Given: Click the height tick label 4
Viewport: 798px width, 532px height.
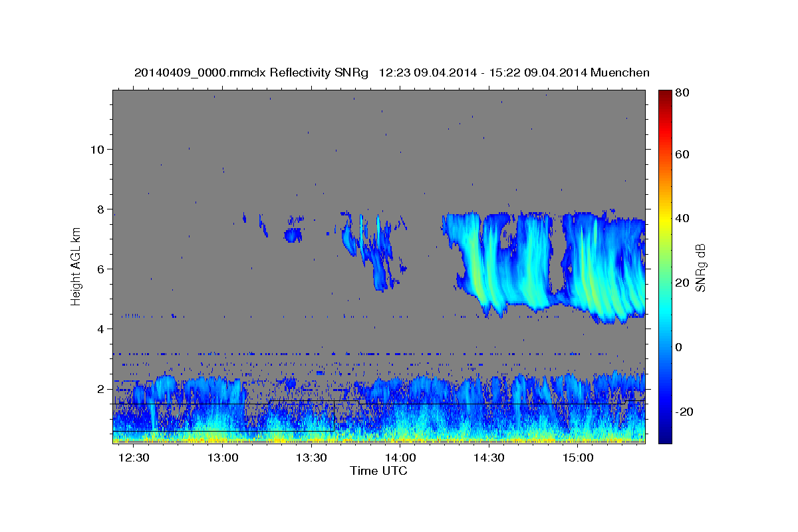Looking at the screenshot, I should pyautogui.click(x=101, y=329).
